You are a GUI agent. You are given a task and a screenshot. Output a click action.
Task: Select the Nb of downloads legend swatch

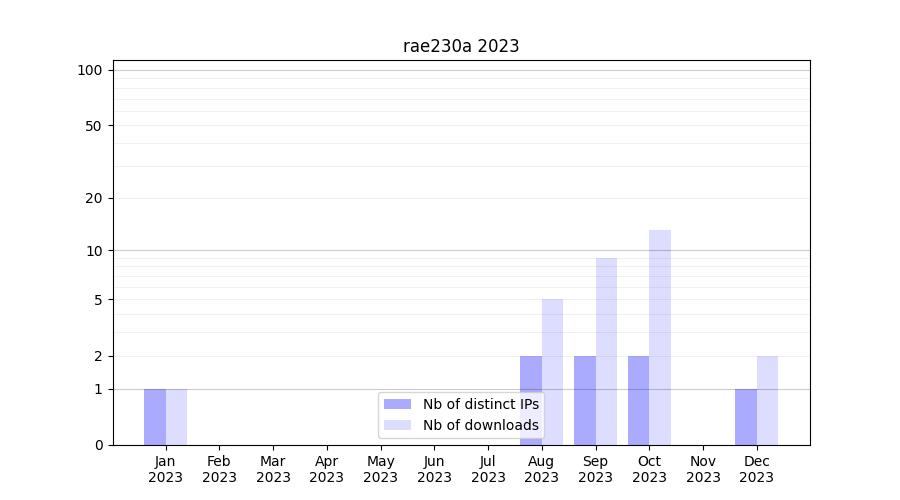click(397, 425)
